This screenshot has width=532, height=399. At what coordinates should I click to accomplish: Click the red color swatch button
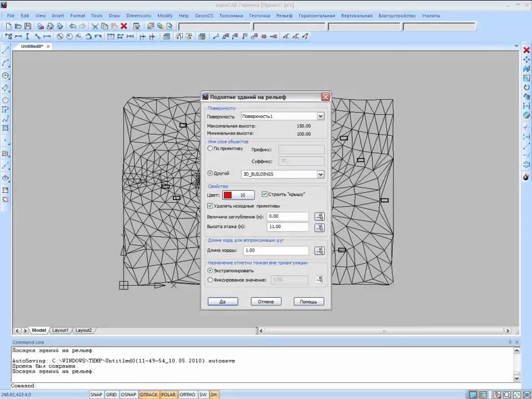coord(228,195)
